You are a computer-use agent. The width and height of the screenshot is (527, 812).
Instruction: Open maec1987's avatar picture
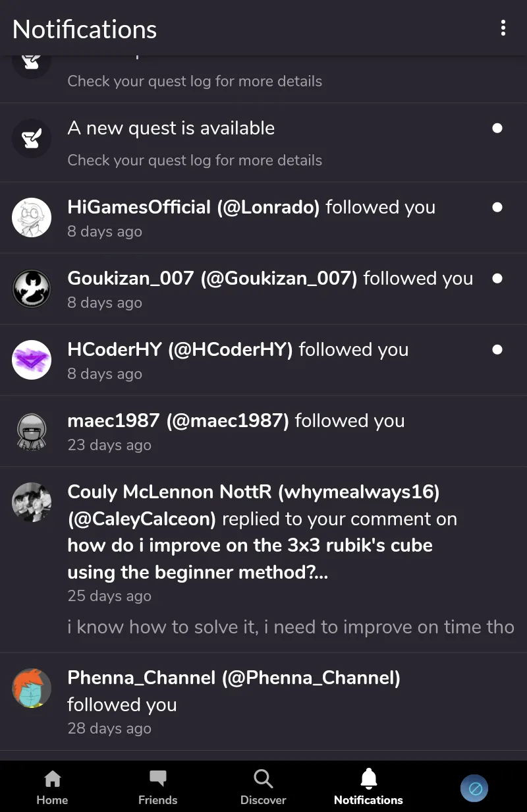pyautogui.click(x=32, y=431)
